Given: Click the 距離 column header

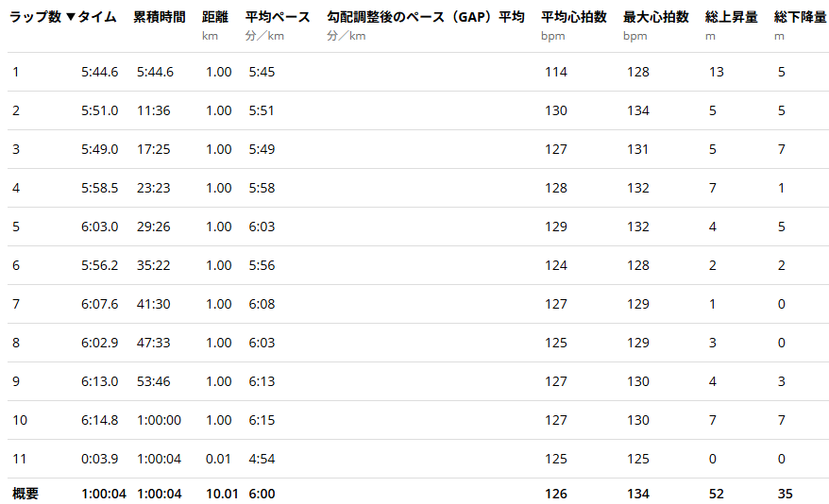Looking at the screenshot, I should click(x=215, y=17).
